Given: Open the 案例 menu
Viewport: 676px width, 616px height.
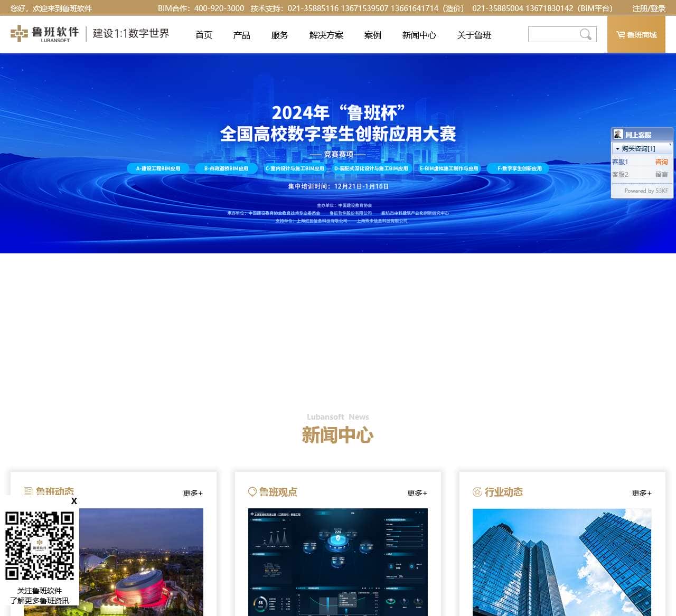Looking at the screenshot, I should coord(373,35).
